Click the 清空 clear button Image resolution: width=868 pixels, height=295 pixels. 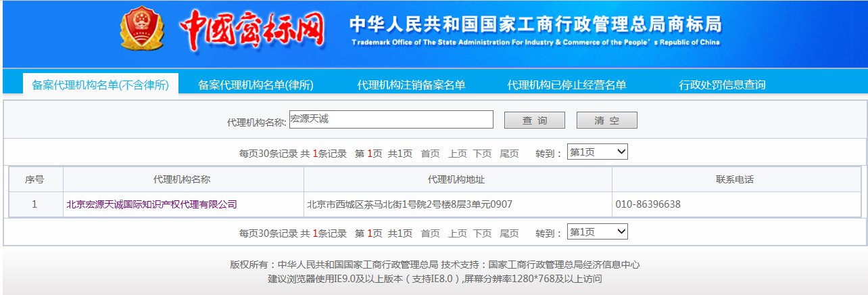tap(607, 120)
